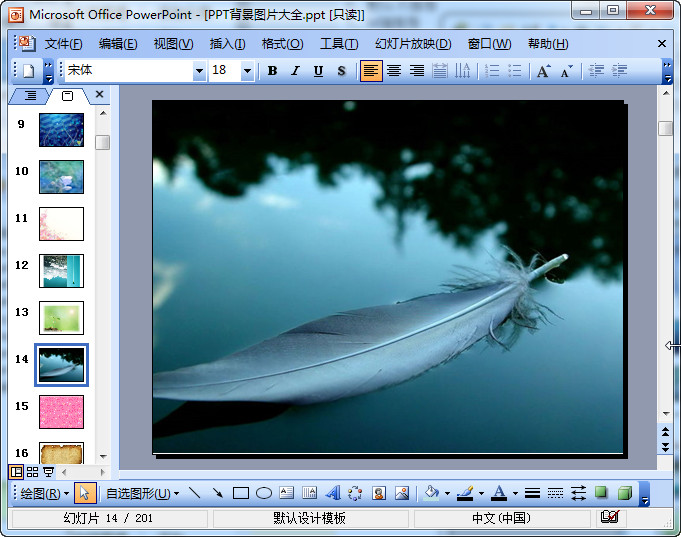Open the 插入 menu
Image resolution: width=681 pixels, height=537 pixels.
tap(227, 44)
